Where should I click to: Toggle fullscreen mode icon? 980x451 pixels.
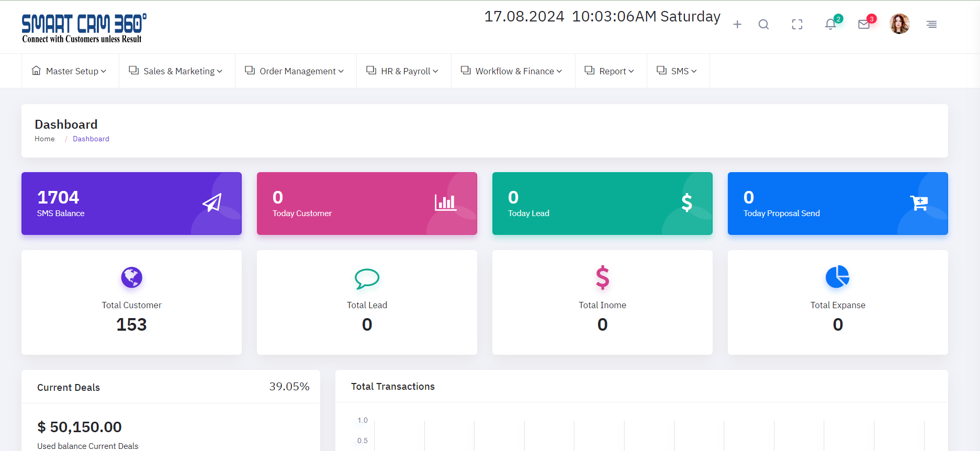click(797, 25)
